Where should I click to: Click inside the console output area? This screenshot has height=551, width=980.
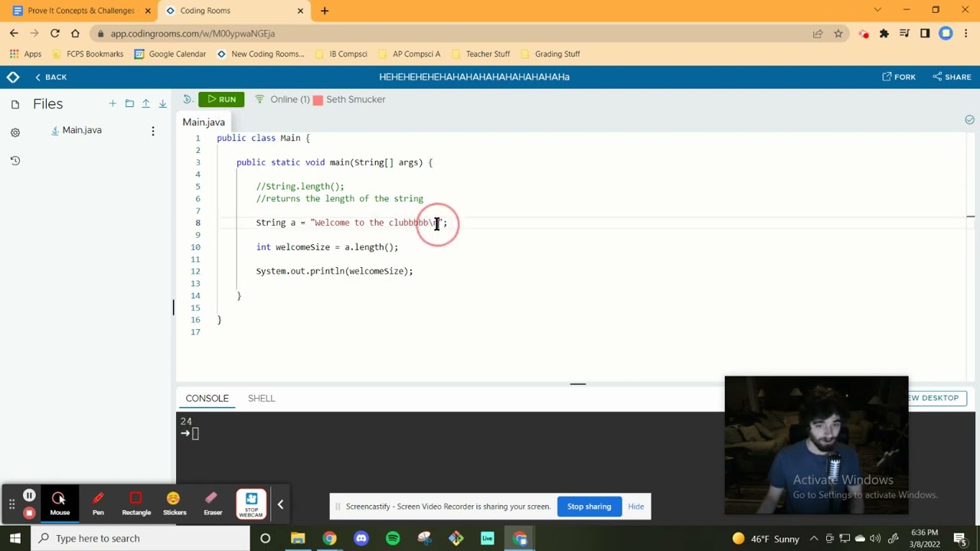[x=450, y=467]
